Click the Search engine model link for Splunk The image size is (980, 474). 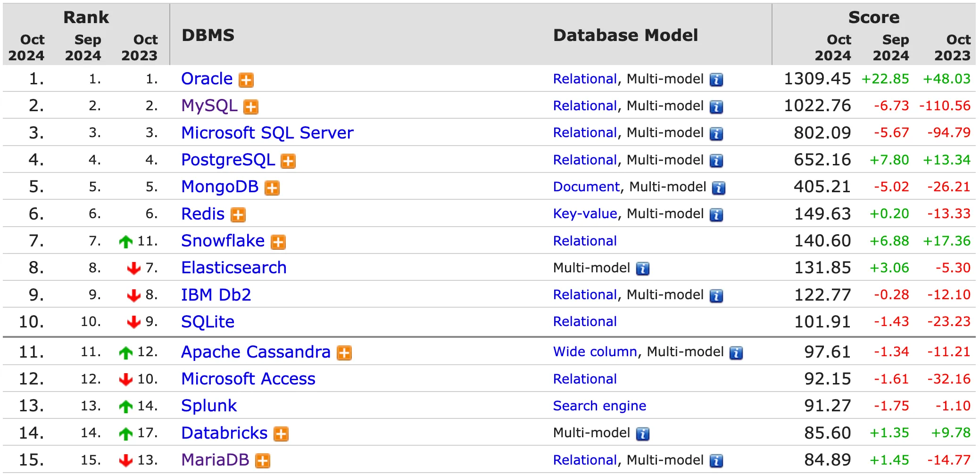tap(599, 406)
